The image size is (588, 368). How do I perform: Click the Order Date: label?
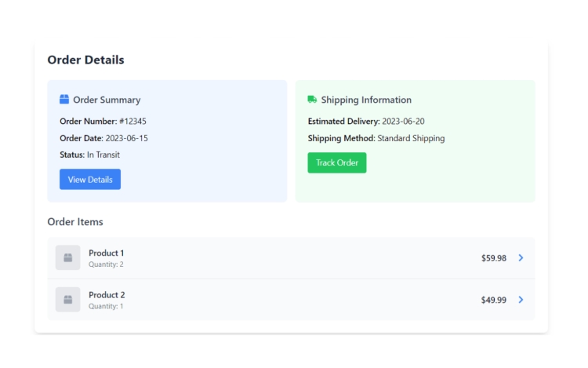point(82,138)
